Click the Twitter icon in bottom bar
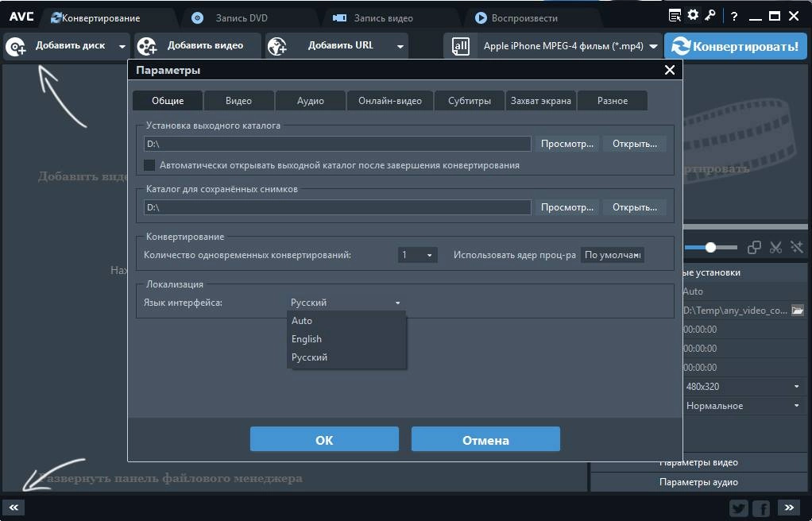This screenshot has height=521, width=812. (739, 508)
